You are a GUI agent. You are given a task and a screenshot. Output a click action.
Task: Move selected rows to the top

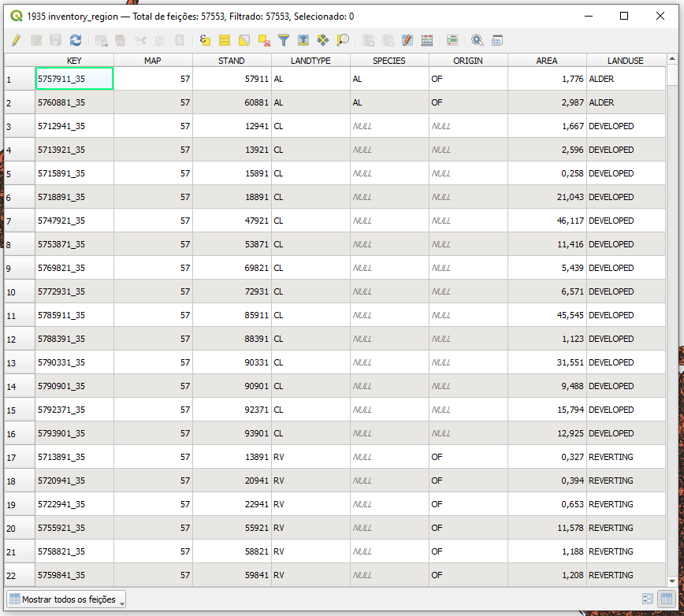303,40
